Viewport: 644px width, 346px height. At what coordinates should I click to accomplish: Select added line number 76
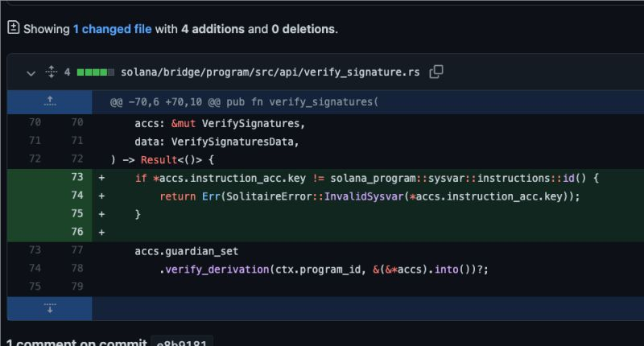pyautogui.click(x=76, y=232)
